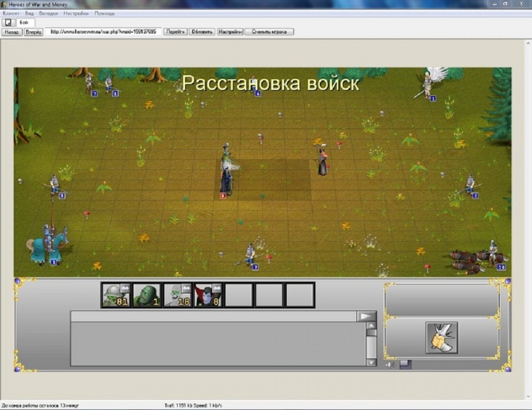Go forward with the Вперёд button
This screenshot has width=532, height=410.
point(34,32)
